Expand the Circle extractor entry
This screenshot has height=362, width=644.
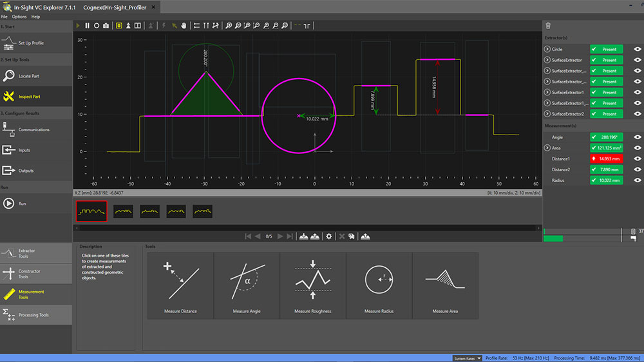(x=547, y=49)
